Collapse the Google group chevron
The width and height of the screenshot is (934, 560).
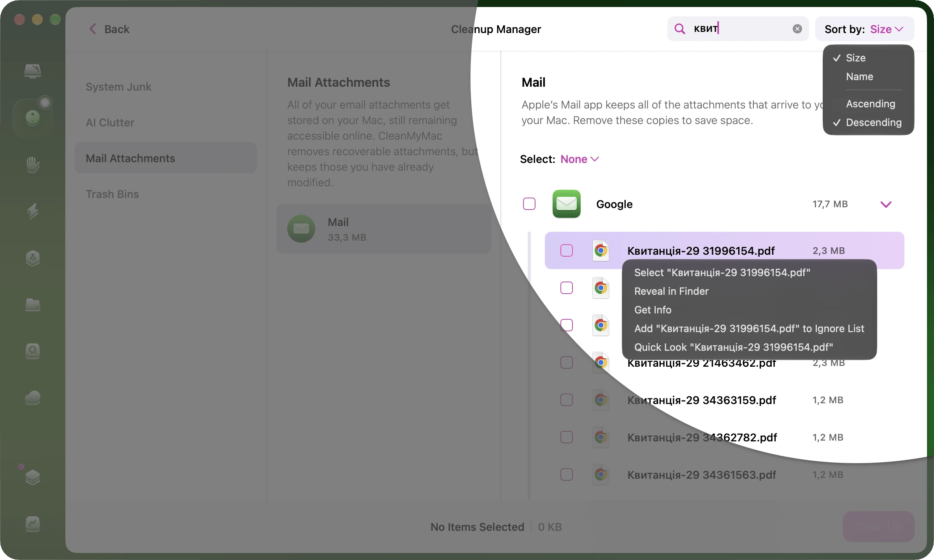click(886, 205)
